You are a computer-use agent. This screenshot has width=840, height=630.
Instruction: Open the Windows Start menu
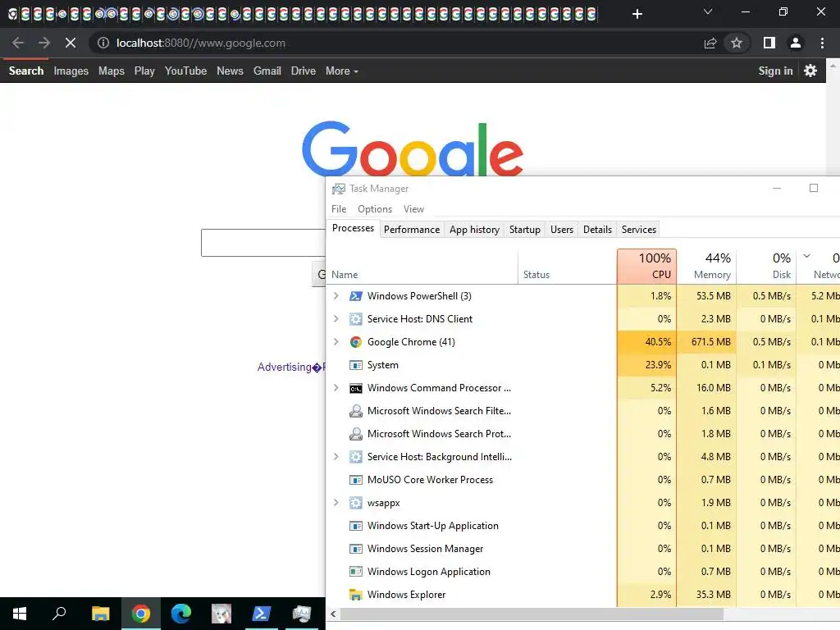click(20, 614)
